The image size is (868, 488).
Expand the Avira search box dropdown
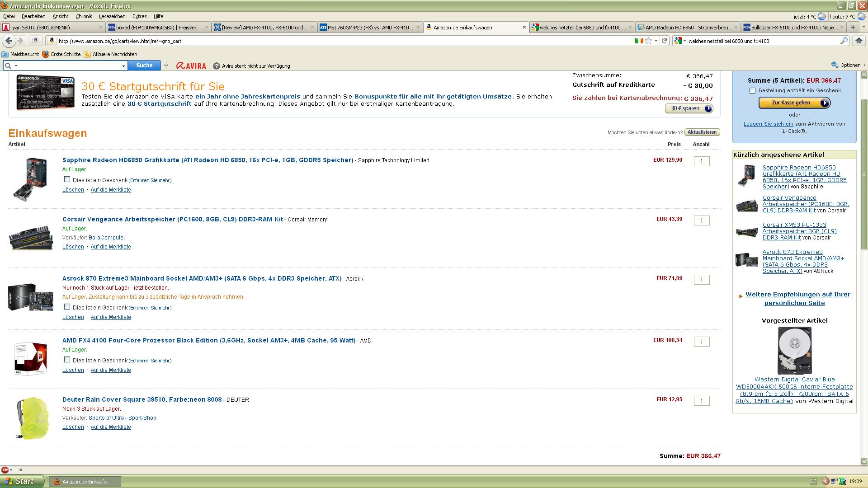click(123, 66)
